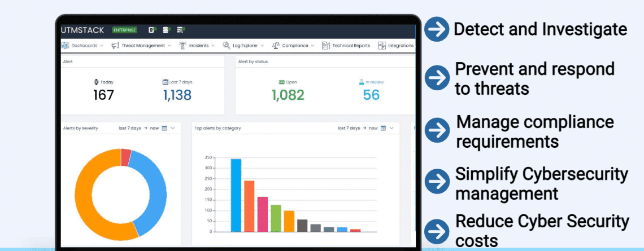Expand Top alerts by category time dropdown
The image size is (644, 251).
pyautogui.click(x=391, y=128)
